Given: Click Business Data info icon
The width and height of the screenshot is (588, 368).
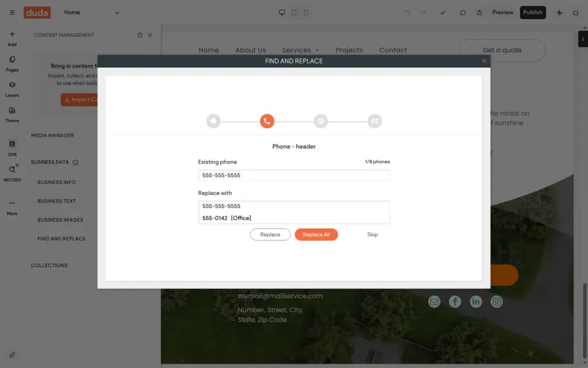Looking at the screenshot, I should (75, 162).
